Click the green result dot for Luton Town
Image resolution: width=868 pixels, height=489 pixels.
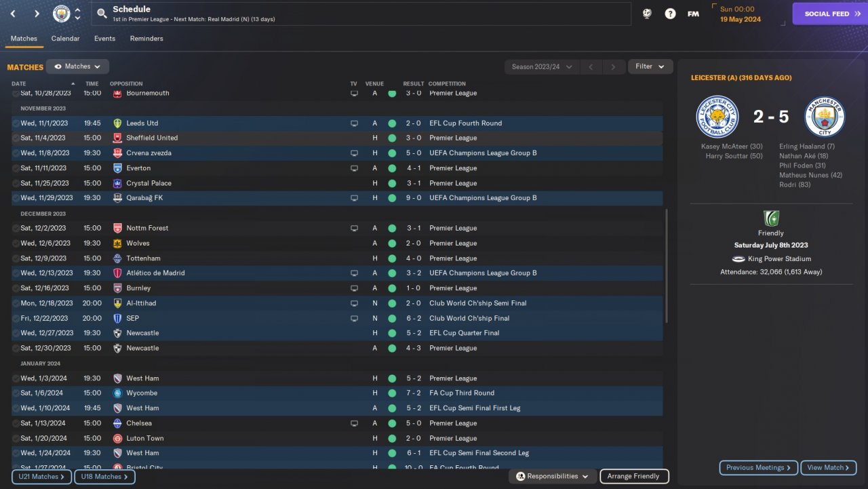pos(392,438)
